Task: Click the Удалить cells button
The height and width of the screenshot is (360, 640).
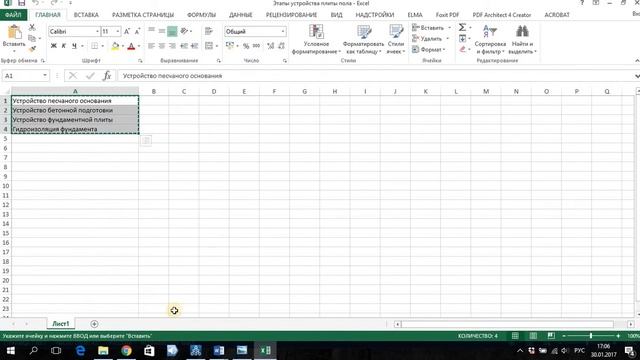Action: [x=430, y=39]
